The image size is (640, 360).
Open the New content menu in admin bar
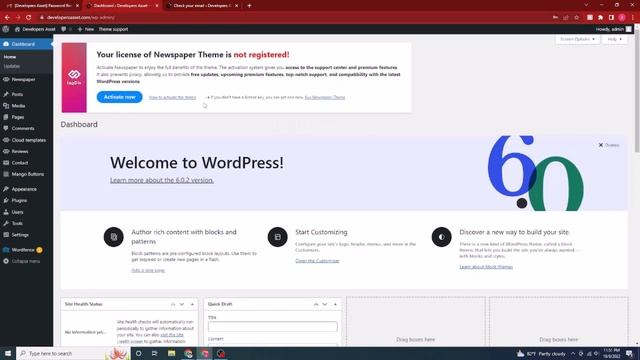tap(86, 29)
